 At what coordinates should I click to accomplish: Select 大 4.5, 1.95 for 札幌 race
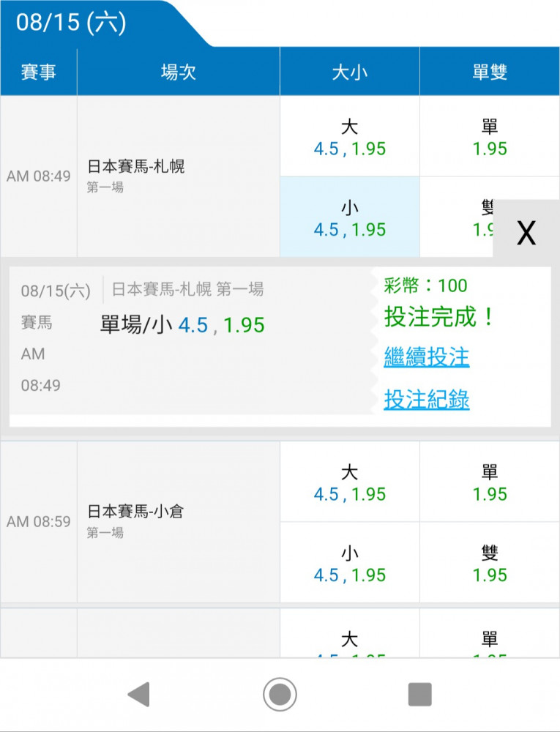(349, 136)
